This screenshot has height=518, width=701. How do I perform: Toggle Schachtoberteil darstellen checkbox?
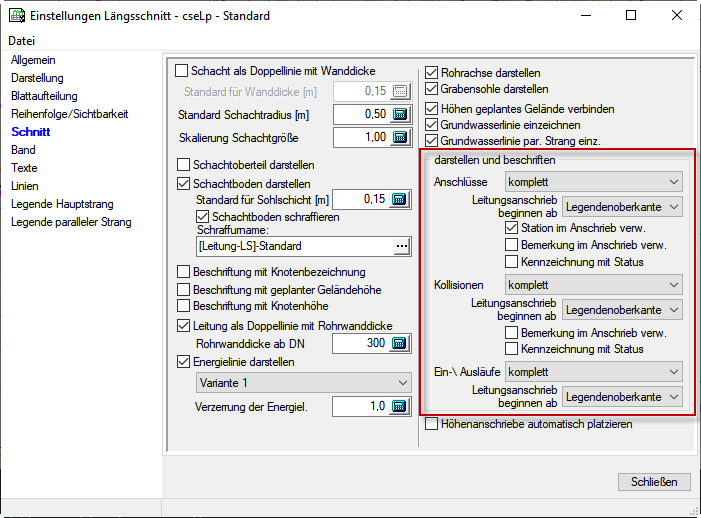coord(182,165)
